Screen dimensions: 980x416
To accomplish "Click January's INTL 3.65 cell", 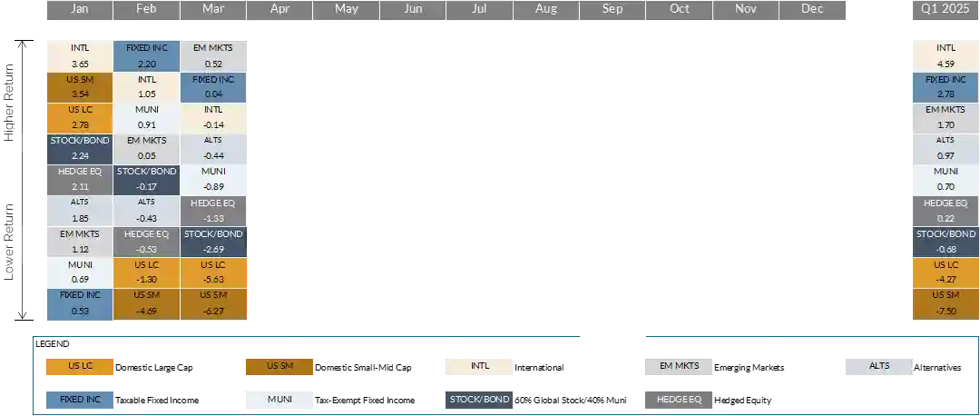I will pos(80,55).
